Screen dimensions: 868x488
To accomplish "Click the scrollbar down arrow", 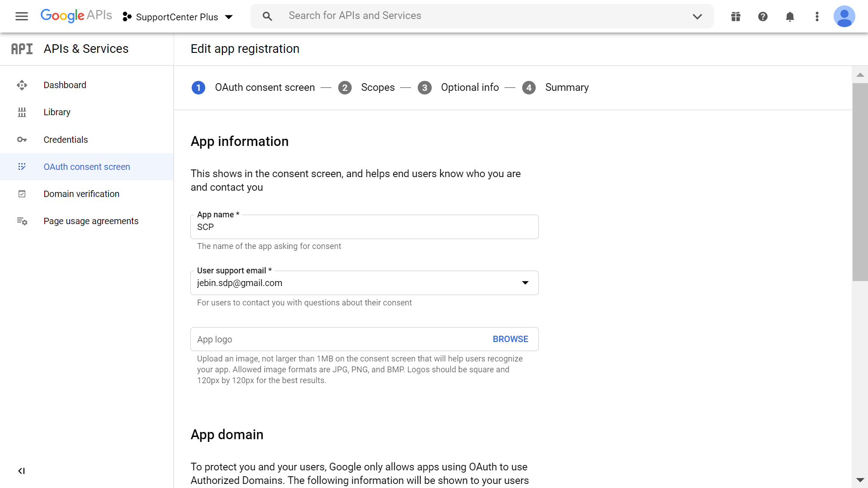I will coord(860,480).
